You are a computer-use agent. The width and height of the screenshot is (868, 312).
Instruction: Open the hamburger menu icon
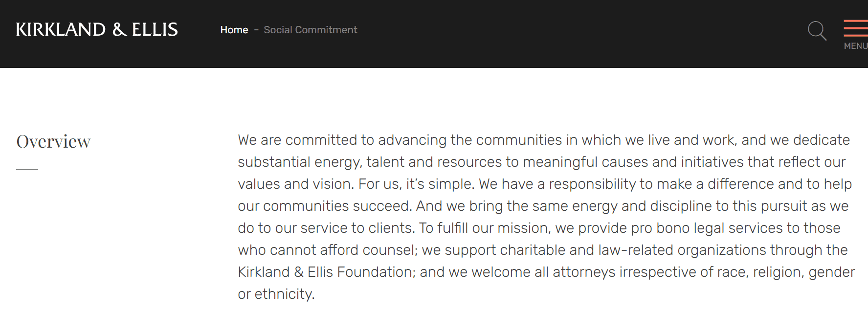point(856,28)
